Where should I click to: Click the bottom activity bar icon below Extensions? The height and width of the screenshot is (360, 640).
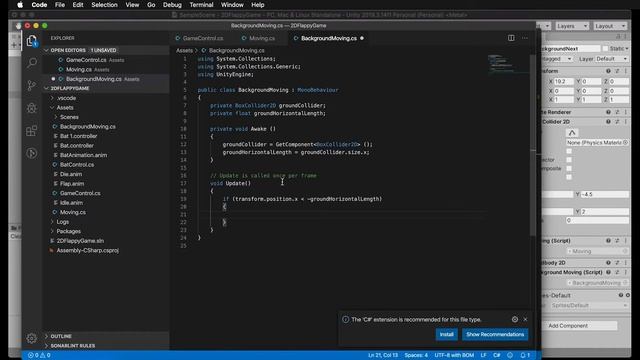[x=32, y=153]
